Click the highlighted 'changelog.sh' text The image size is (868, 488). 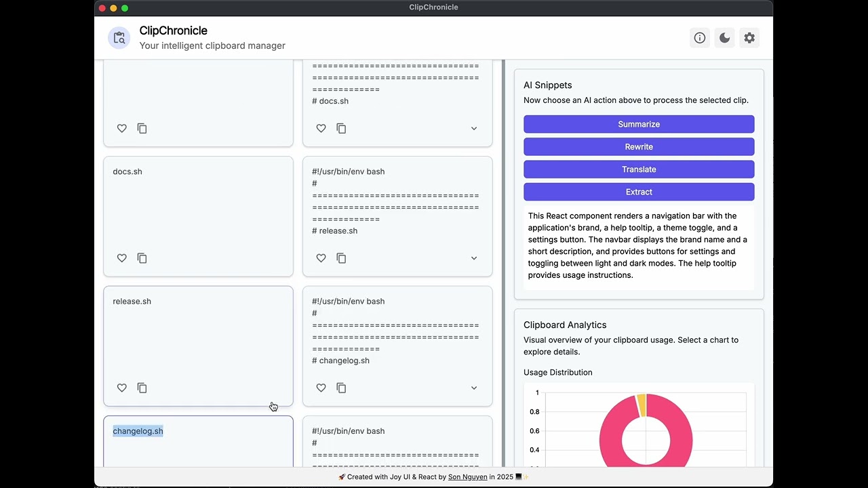[138, 431]
